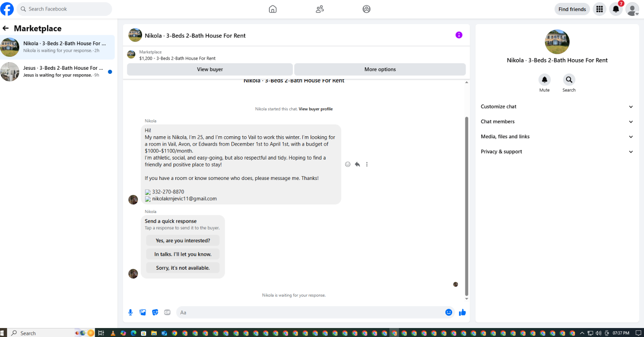The image size is (644, 337).
Task: Click the chat scrollbar down arrow
Action: pos(466,299)
